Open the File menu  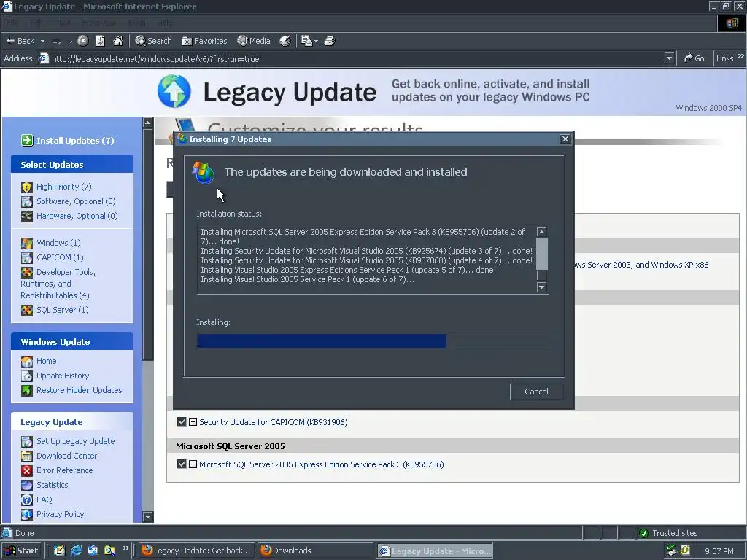point(12,23)
